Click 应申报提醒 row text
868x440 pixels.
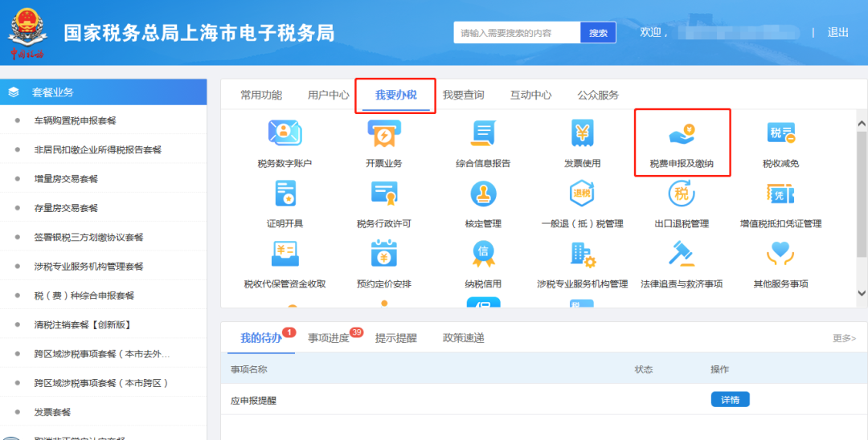click(253, 401)
